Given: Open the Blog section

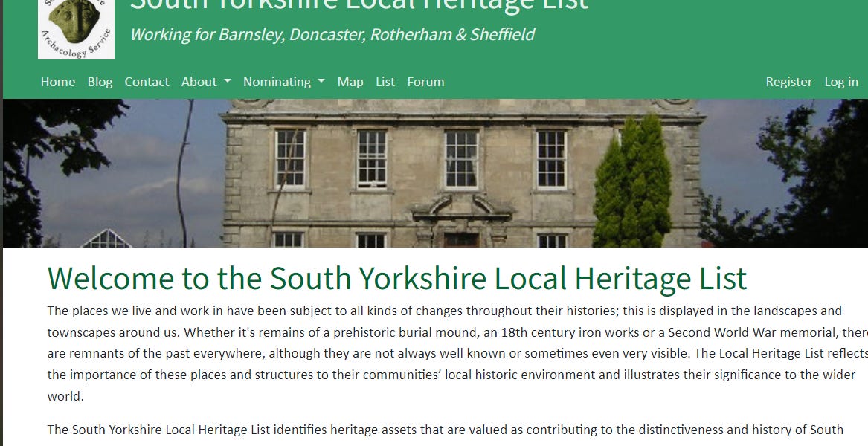Looking at the screenshot, I should tap(100, 82).
